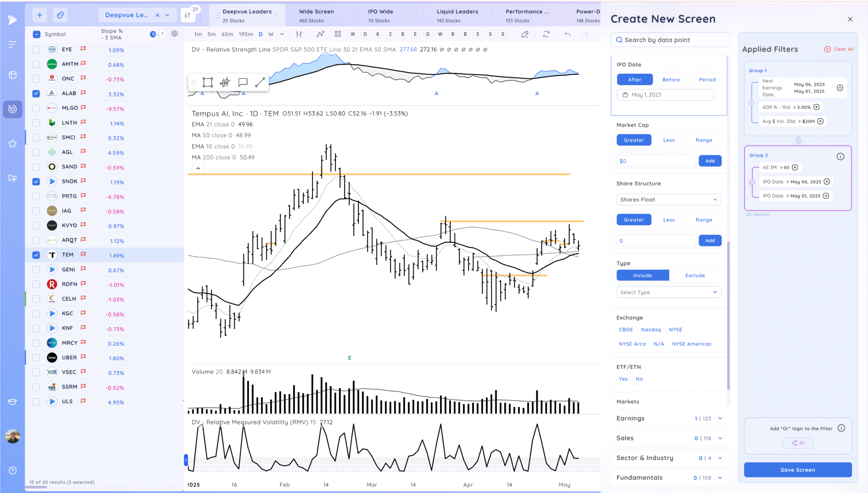Image resolution: width=868 pixels, height=493 pixels.
Task: Open the Select Type dropdown
Action: coord(669,292)
